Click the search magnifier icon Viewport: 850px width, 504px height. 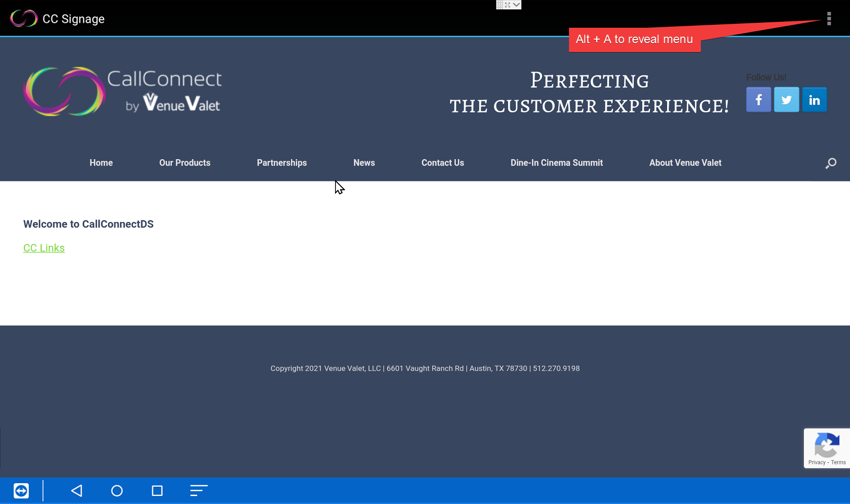pyautogui.click(x=831, y=163)
